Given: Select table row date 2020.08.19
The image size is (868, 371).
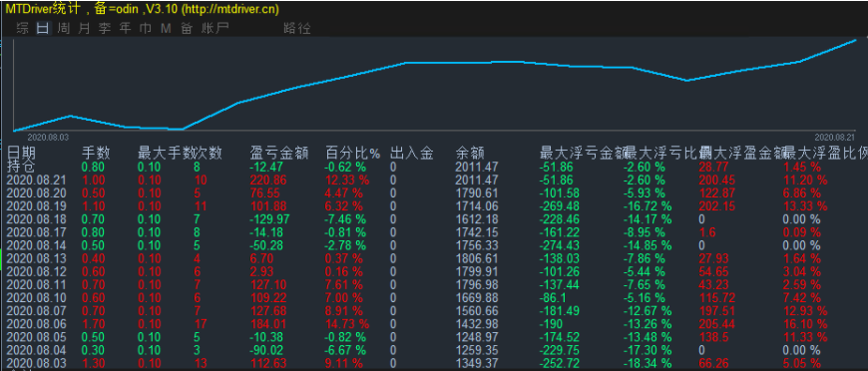Looking at the screenshot, I should pyautogui.click(x=36, y=206).
